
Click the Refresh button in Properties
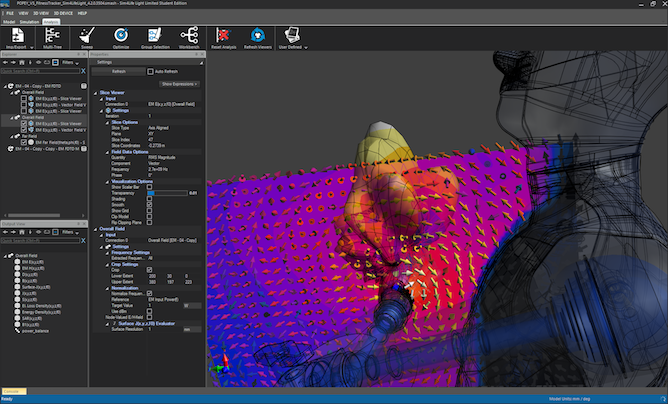[x=119, y=72]
